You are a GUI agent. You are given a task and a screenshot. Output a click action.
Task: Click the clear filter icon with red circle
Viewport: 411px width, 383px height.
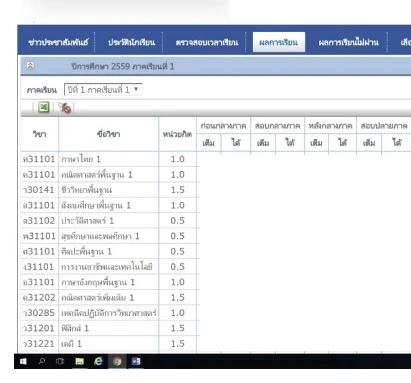point(65,108)
